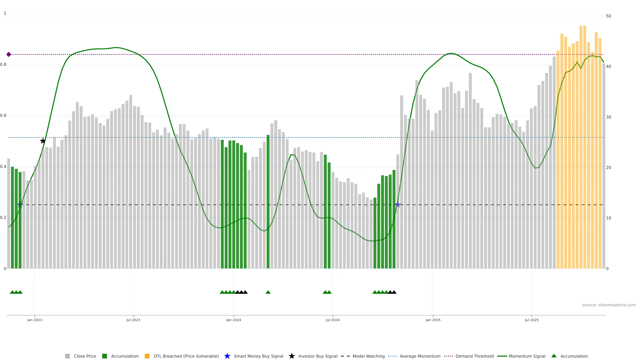This screenshot has width=644, height=362.
Task: Click the purple diamond Demand Threshold marker
Action: [x=9, y=54]
